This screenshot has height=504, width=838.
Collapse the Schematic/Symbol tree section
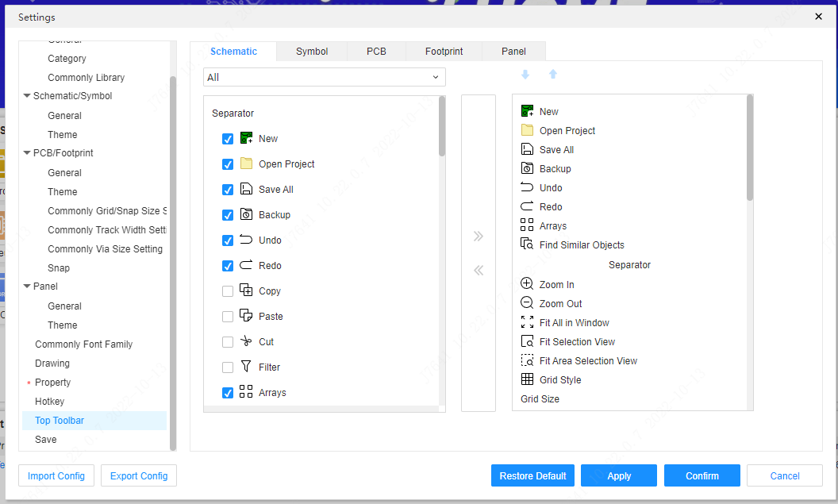(27, 95)
